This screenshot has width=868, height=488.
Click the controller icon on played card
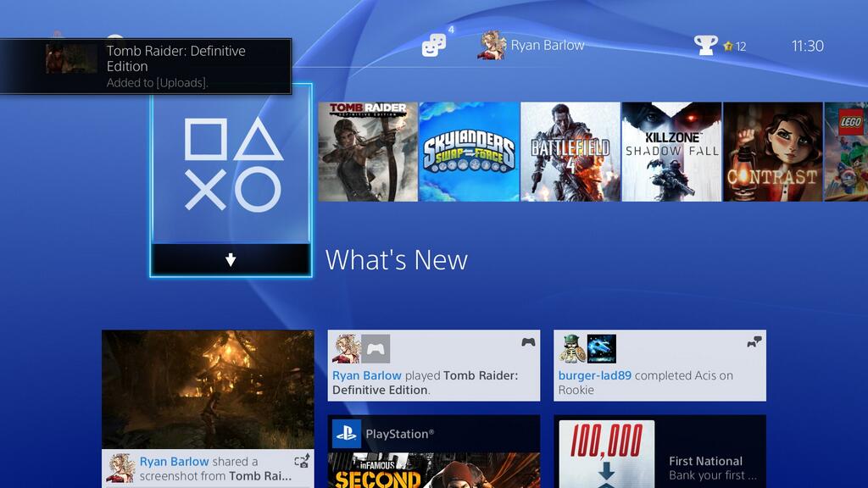(528, 342)
